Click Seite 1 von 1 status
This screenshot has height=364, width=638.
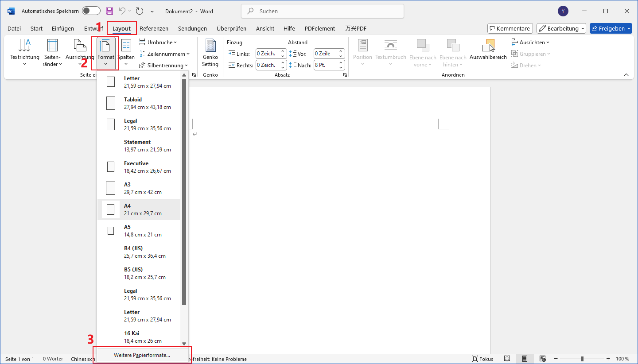click(19, 359)
